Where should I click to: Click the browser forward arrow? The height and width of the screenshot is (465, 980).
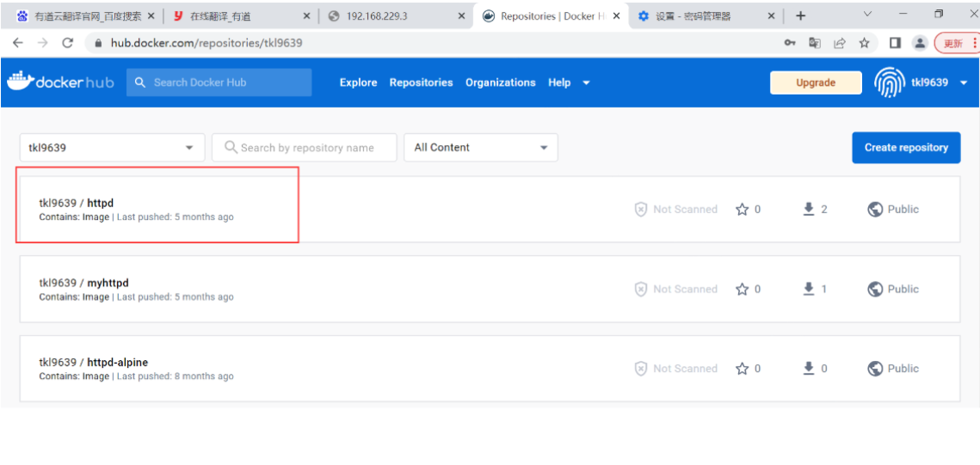[x=42, y=43]
